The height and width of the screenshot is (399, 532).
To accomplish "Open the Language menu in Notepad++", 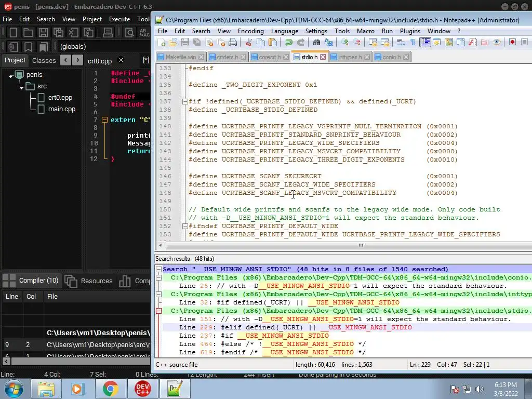I will point(284,31).
